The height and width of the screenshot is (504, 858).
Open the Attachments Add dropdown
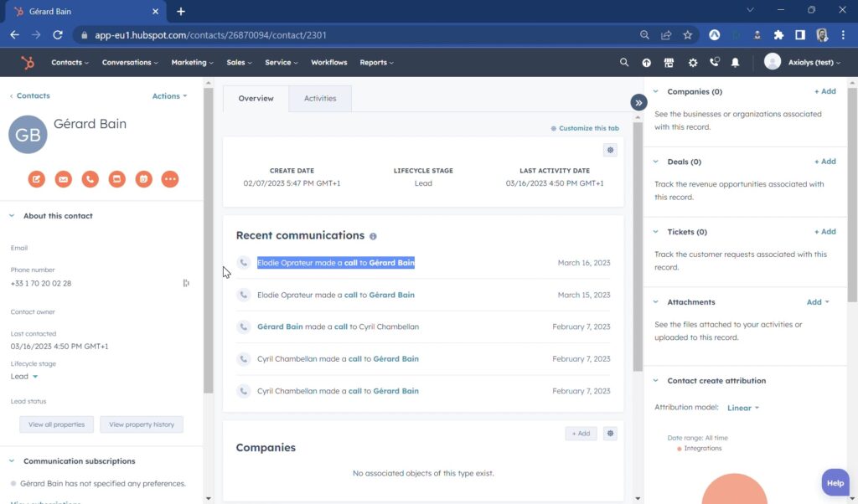click(818, 301)
